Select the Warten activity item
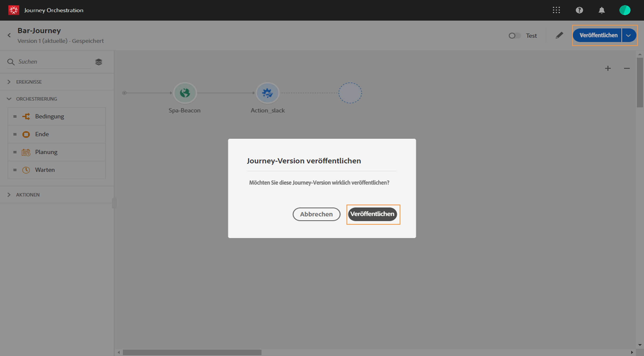Image resolution: width=644 pixels, height=356 pixels. pos(45,170)
